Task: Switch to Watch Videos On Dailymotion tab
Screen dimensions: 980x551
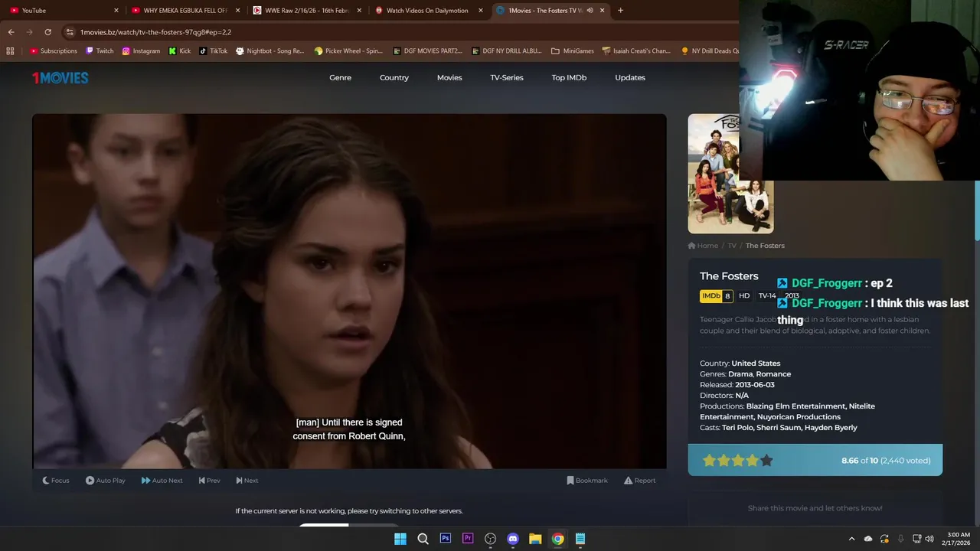Action: click(x=427, y=11)
